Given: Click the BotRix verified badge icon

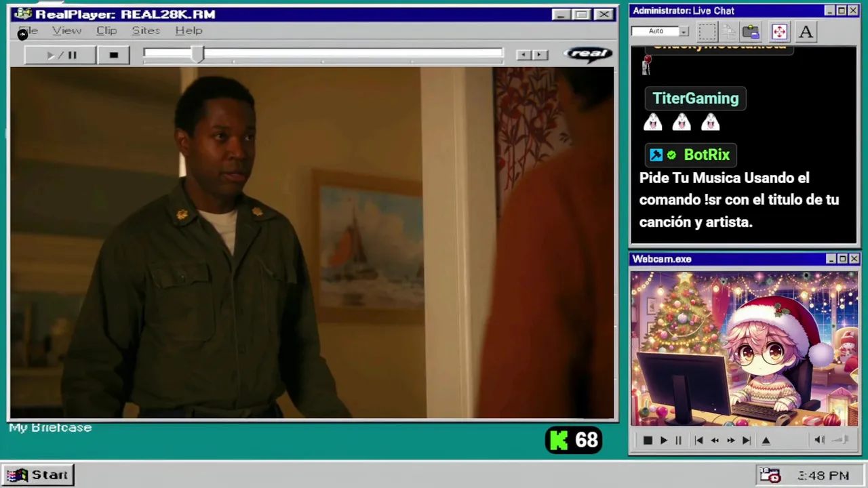Looking at the screenshot, I should point(671,155).
